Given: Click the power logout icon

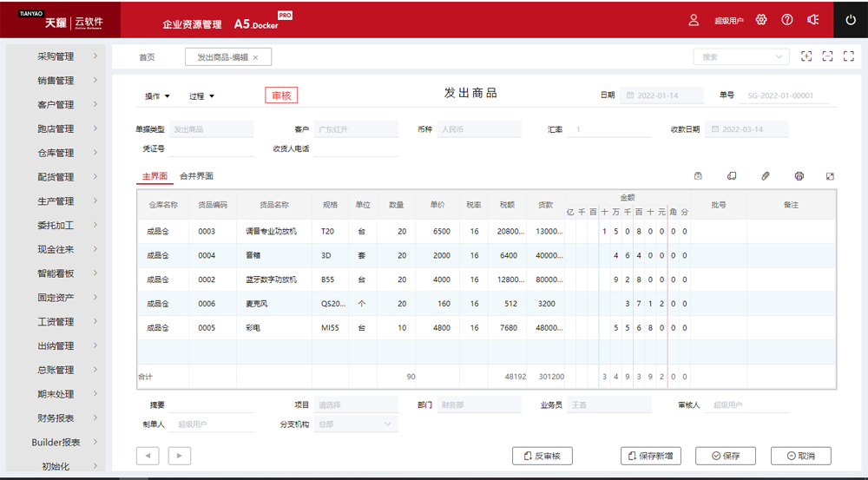Looking at the screenshot, I should click(x=851, y=20).
